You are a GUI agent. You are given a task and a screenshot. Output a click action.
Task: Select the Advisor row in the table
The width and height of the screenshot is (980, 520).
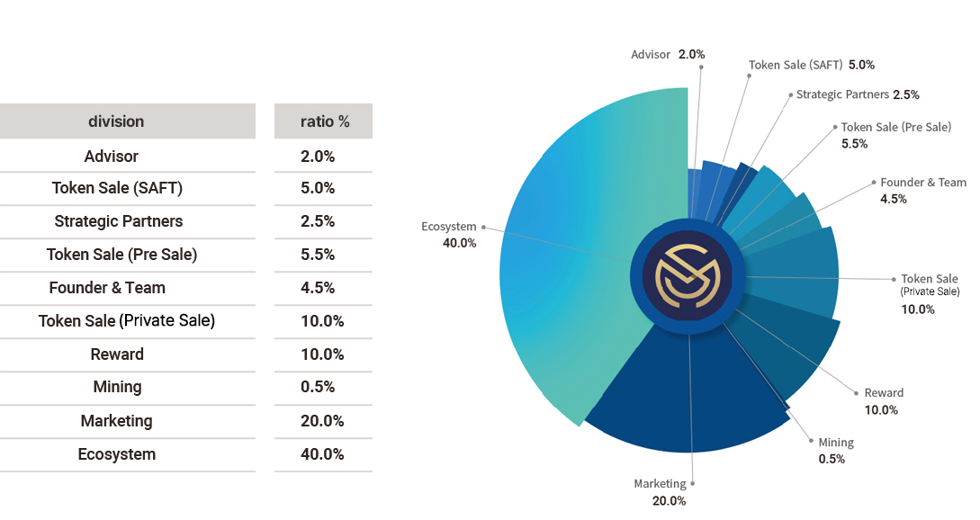(186, 157)
